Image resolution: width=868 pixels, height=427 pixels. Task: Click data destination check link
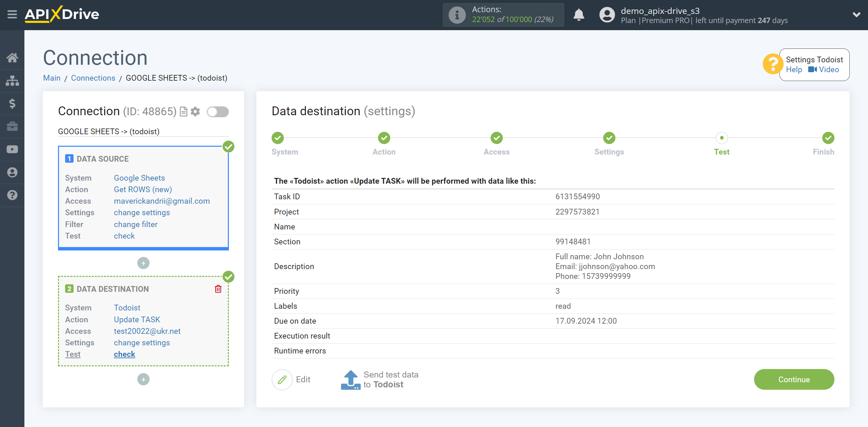(124, 354)
